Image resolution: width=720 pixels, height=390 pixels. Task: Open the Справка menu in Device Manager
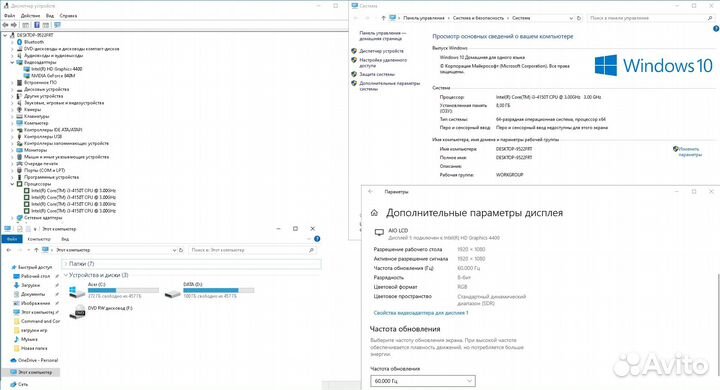tap(68, 16)
